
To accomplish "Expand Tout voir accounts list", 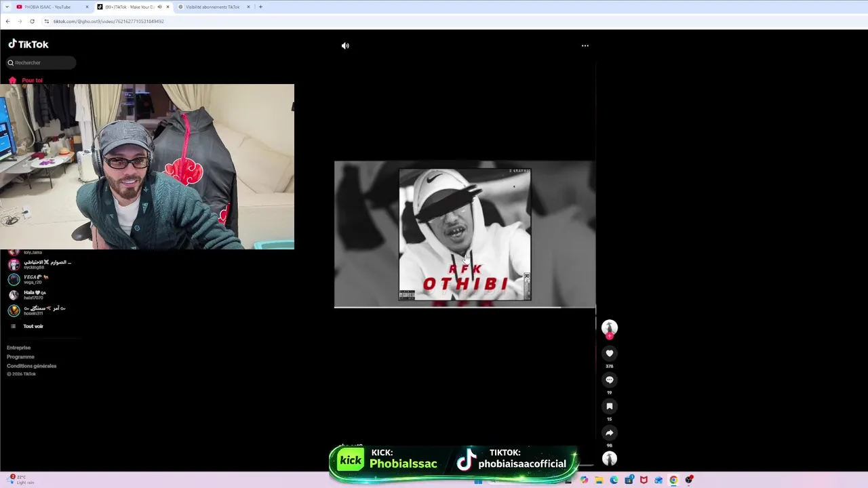I will click(x=33, y=326).
